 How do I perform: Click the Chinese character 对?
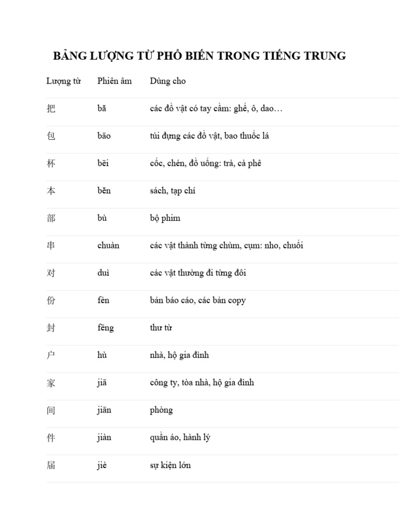tap(51, 273)
